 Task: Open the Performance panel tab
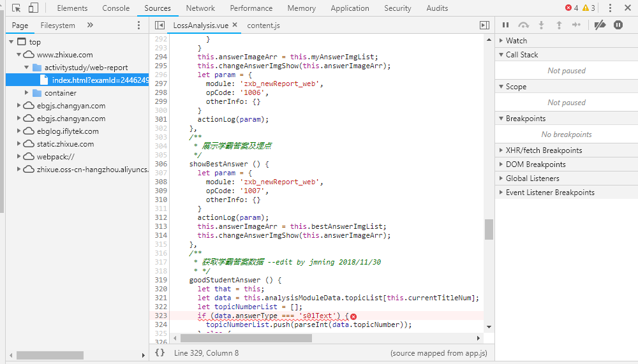tap(251, 8)
